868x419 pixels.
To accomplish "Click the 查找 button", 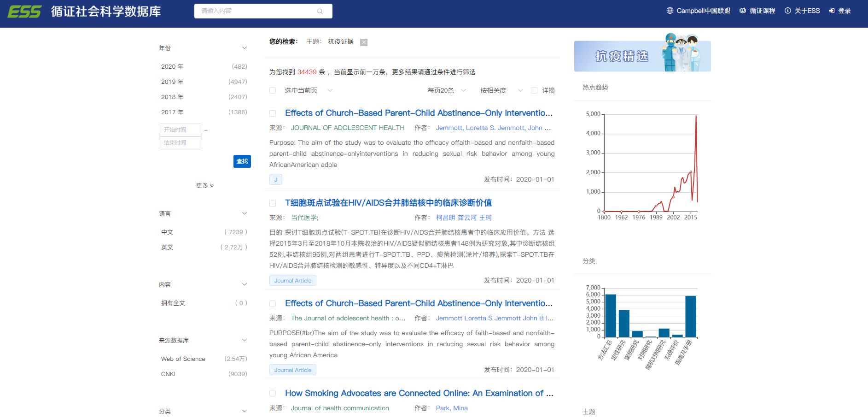I will click(242, 161).
